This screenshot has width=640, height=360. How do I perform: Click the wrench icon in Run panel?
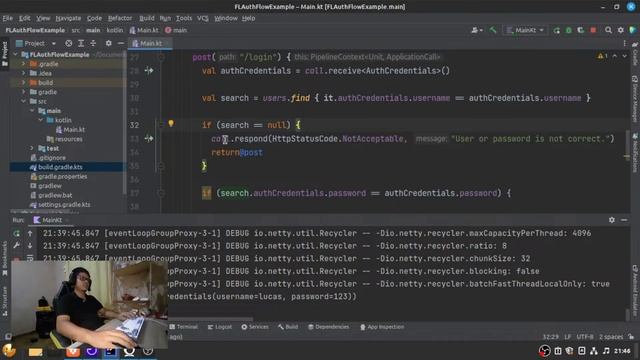[x=17, y=246]
